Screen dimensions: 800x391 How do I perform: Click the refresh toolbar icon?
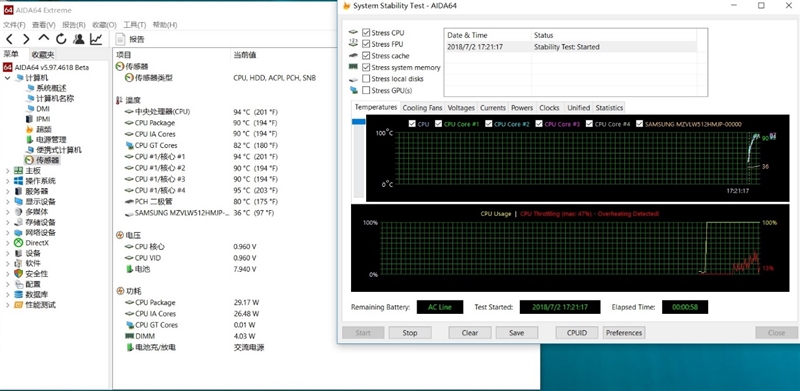pos(61,39)
